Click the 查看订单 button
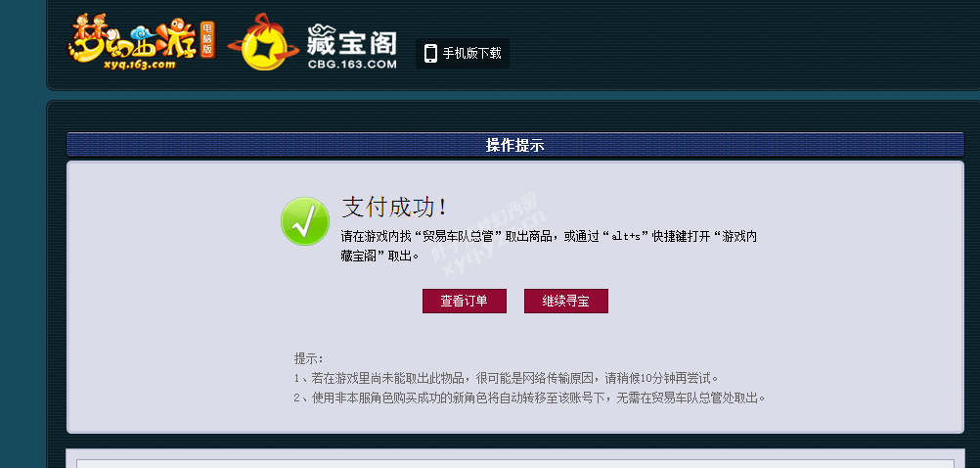 (x=465, y=301)
